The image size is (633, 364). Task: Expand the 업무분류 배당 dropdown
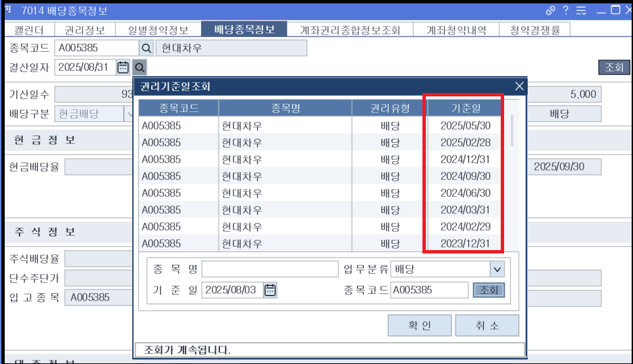(x=497, y=269)
